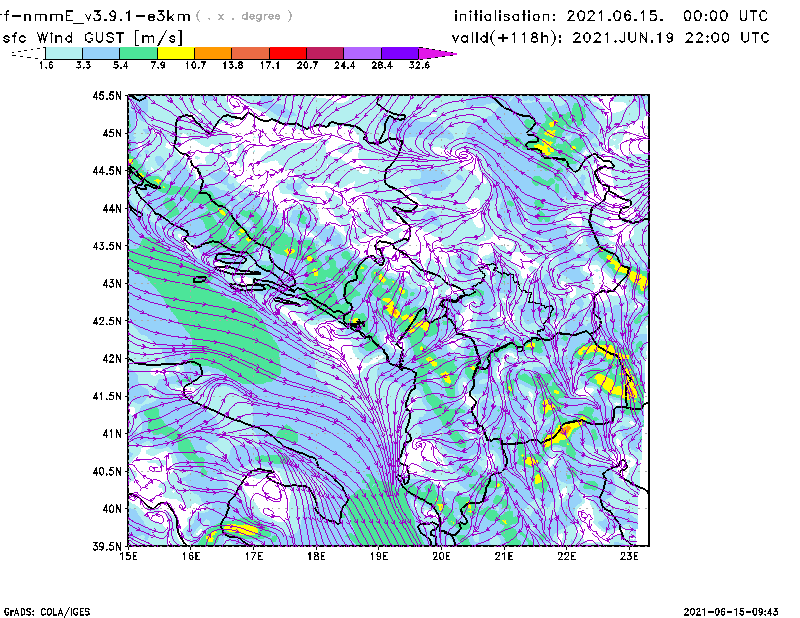The height and width of the screenshot is (618, 800).
Task: Click the '45N' latitude axis label
Action: [112, 133]
